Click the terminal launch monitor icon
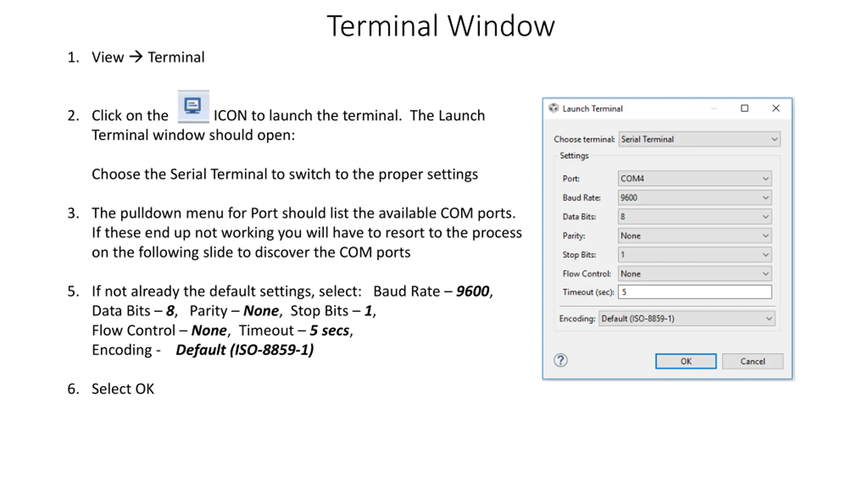868x488 pixels. point(193,106)
